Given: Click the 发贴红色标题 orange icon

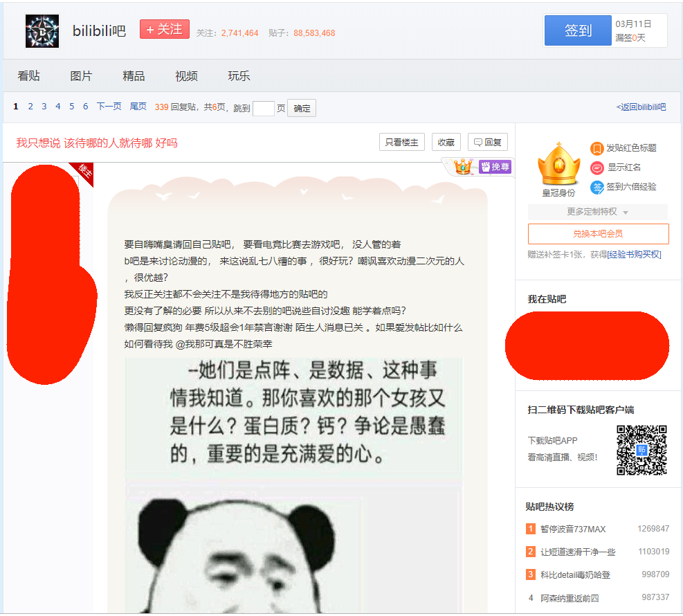Looking at the screenshot, I should click(597, 148).
